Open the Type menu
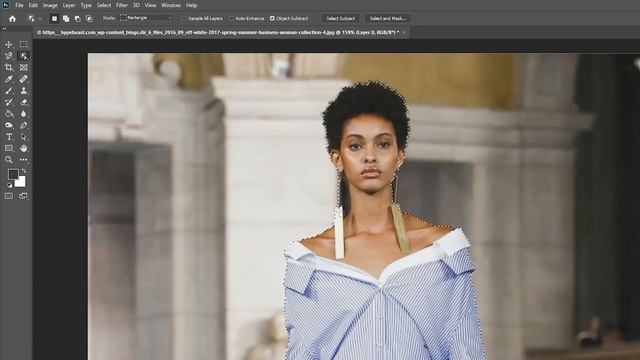 click(86, 5)
